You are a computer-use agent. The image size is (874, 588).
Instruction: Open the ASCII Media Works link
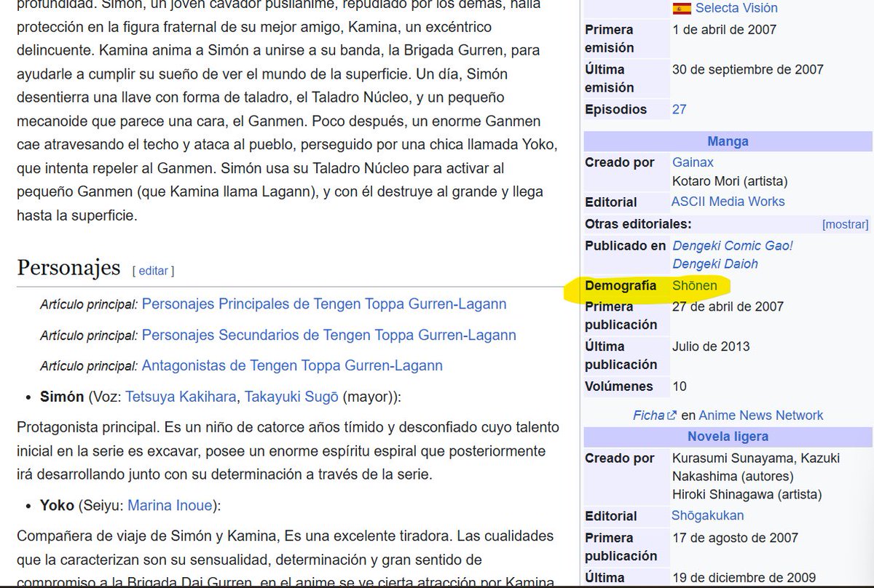pyautogui.click(x=728, y=202)
